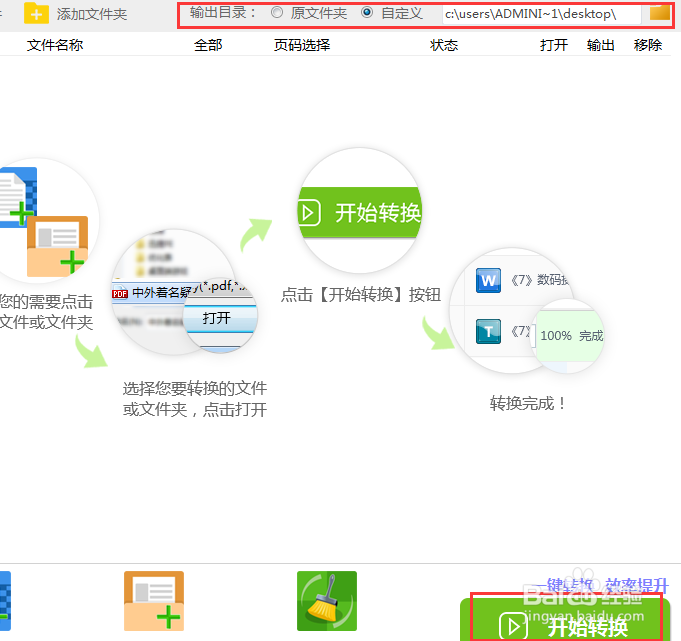681x641 pixels.
Task: Click the green 开始转换 guide illustration
Action: tap(360, 211)
